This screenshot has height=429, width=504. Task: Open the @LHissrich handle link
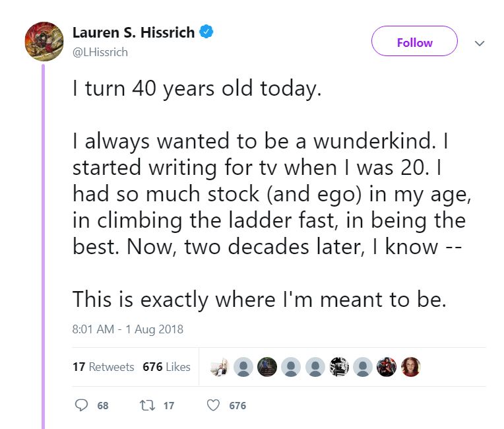tap(100, 52)
